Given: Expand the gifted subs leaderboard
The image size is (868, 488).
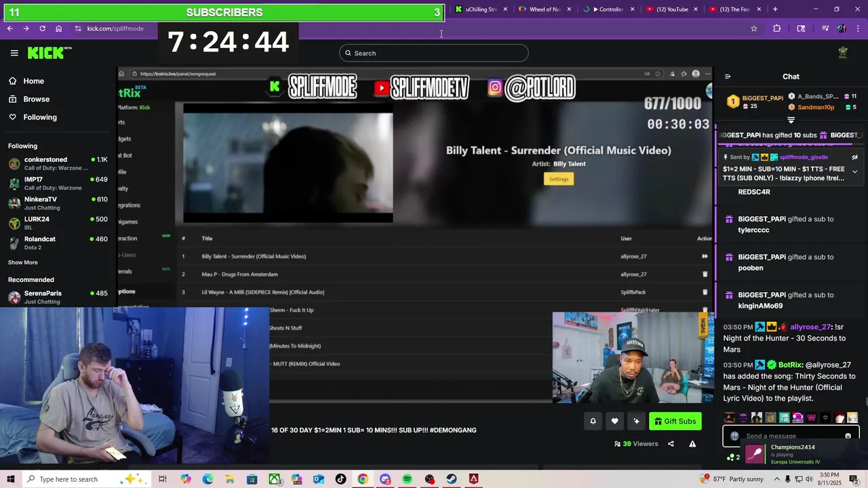Looking at the screenshot, I should tap(791, 120).
